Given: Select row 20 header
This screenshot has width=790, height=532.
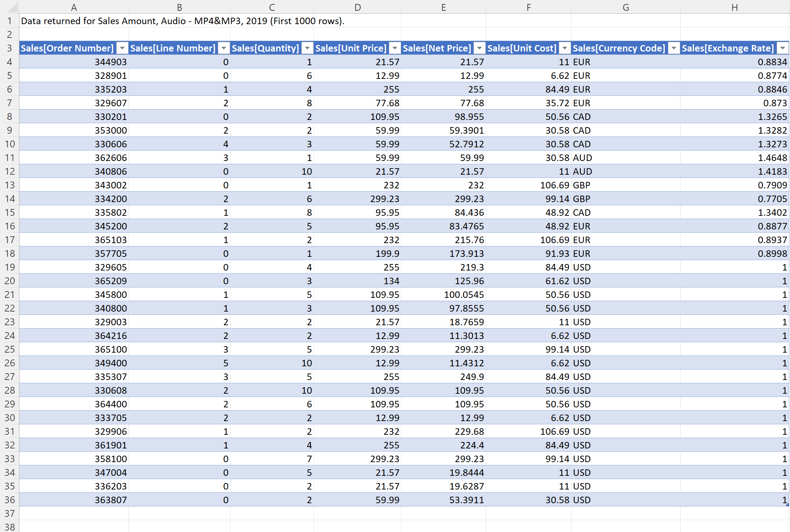Looking at the screenshot, I should click(9, 281).
